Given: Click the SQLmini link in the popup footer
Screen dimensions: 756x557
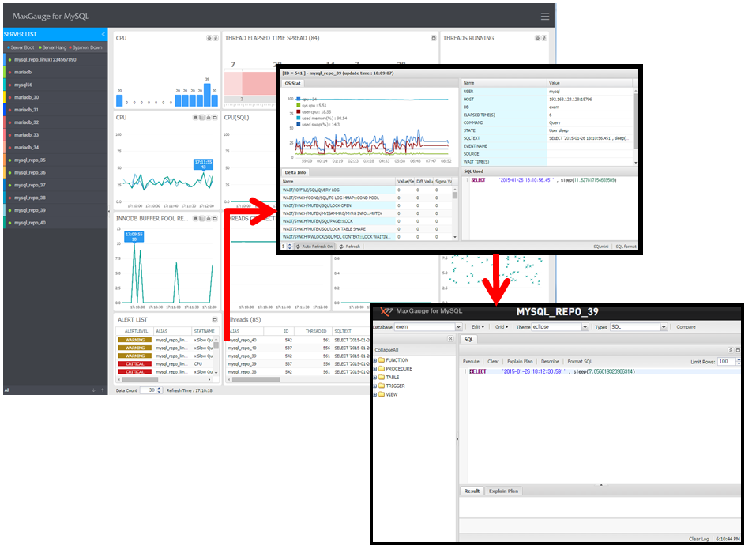Looking at the screenshot, I should click(600, 247).
